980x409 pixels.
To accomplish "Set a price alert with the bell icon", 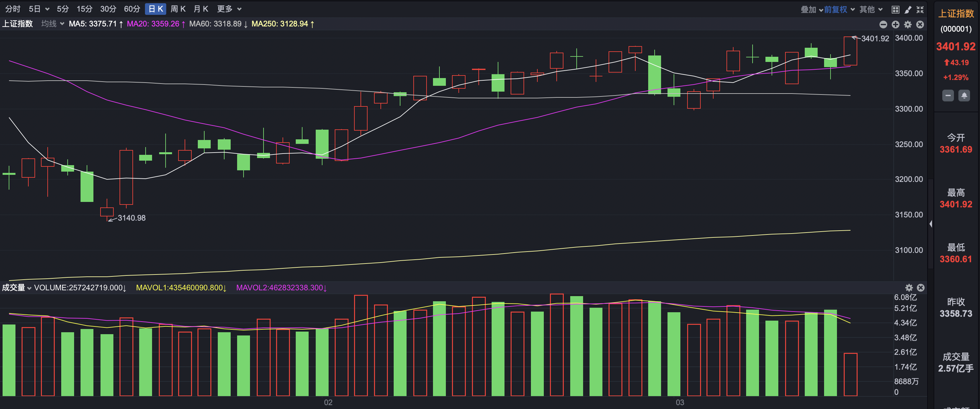I will [964, 95].
